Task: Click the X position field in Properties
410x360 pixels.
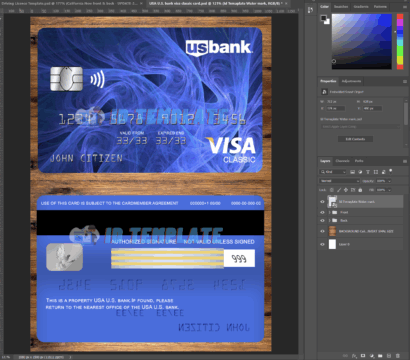Action: click(x=336, y=108)
